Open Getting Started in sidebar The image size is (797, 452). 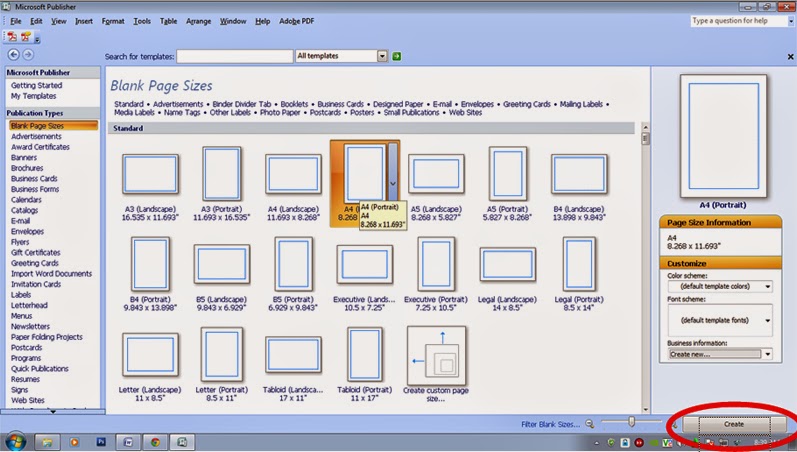click(x=37, y=85)
